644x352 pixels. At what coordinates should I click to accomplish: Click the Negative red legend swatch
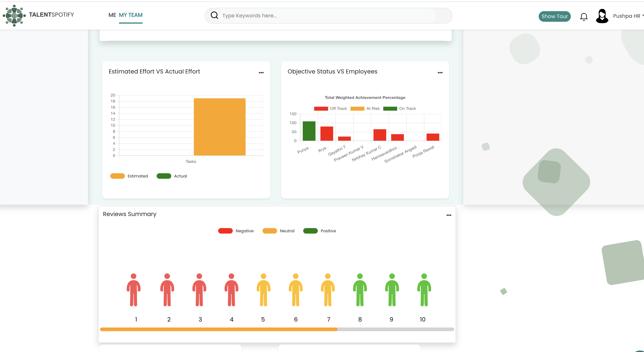click(x=225, y=231)
